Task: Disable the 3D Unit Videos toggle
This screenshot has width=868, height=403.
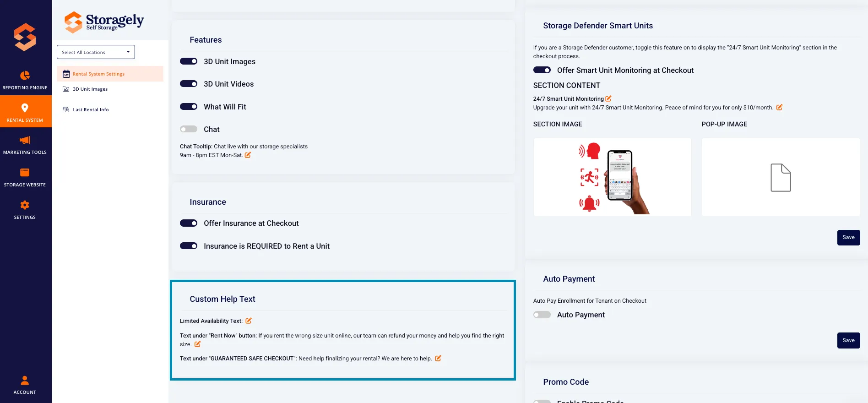Action: pyautogui.click(x=189, y=84)
